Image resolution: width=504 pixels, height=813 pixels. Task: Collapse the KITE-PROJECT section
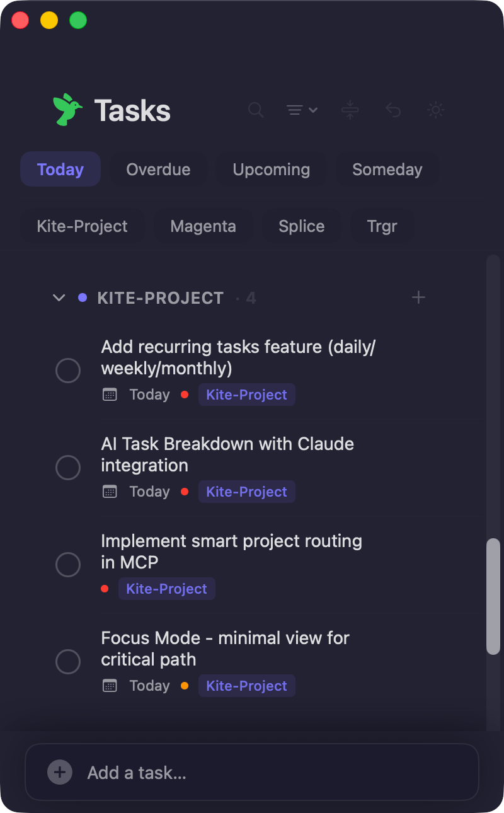59,297
